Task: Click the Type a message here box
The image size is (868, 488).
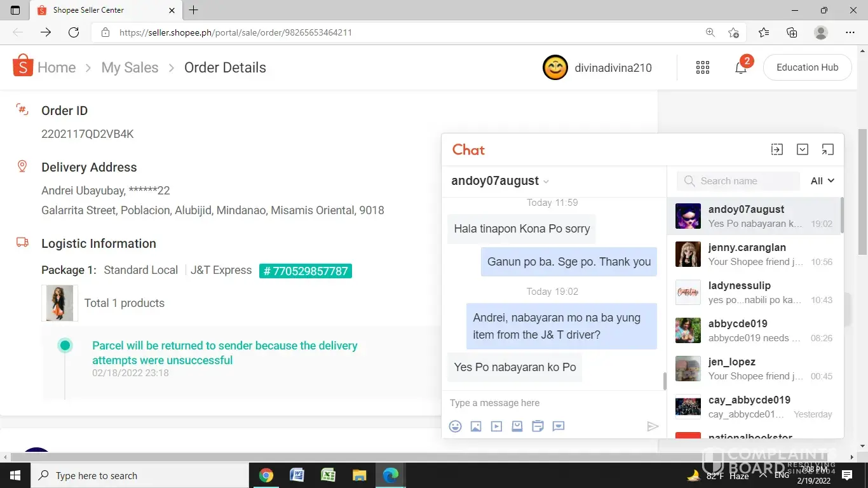Action: [553, 403]
